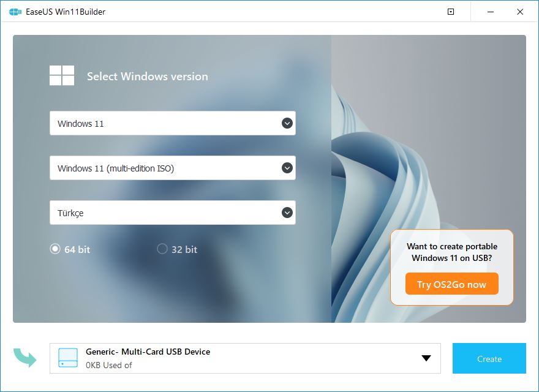The width and height of the screenshot is (539, 392).
Task: Select the 64 bit radio button
Action: [x=55, y=249]
